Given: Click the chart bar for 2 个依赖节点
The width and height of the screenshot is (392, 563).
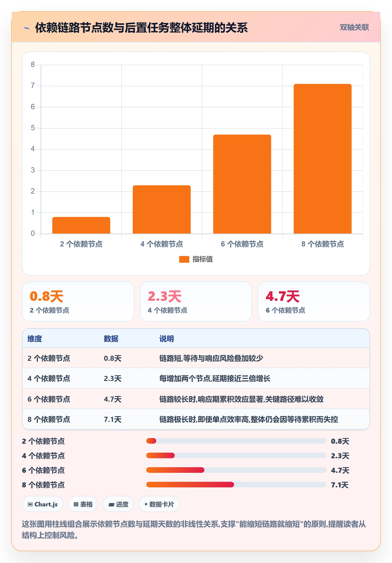Looking at the screenshot, I should (81, 225).
